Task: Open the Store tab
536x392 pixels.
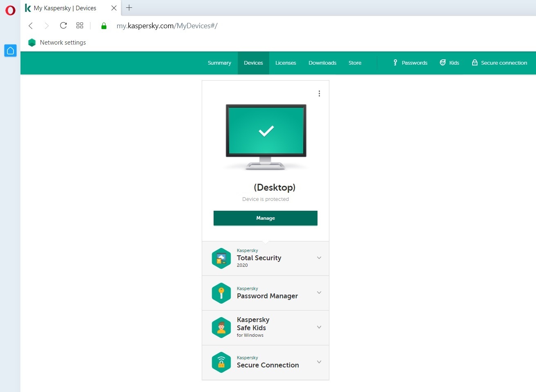Action: point(355,63)
